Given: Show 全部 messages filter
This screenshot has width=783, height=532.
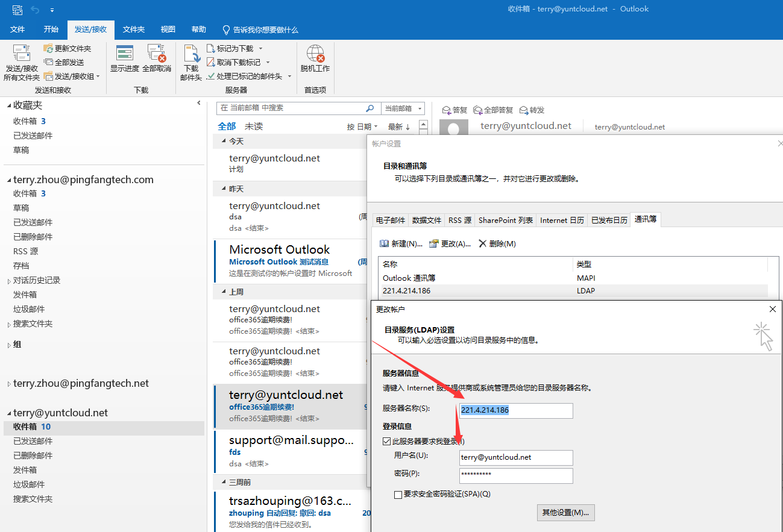Looking at the screenshot, I should click(227, 127).
